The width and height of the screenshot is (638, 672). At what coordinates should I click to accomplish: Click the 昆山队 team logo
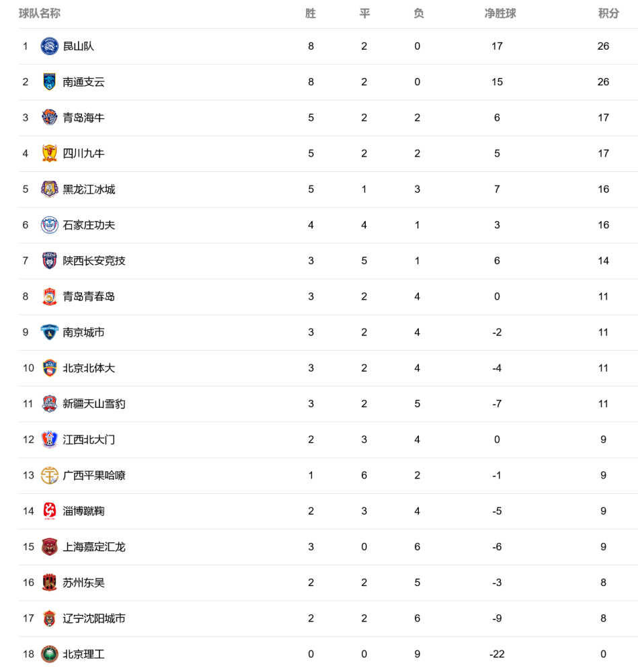pos(49,46)
